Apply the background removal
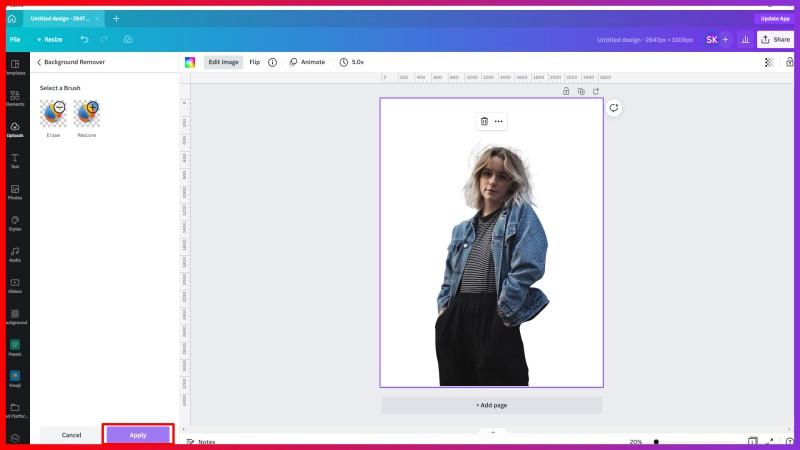800x450 pixels. click(138, 435)
